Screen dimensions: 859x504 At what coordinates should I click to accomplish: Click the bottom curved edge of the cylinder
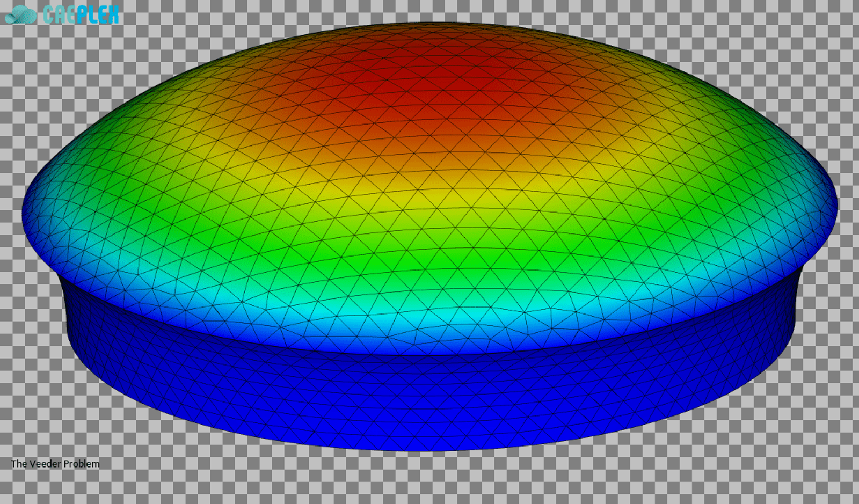429,451
